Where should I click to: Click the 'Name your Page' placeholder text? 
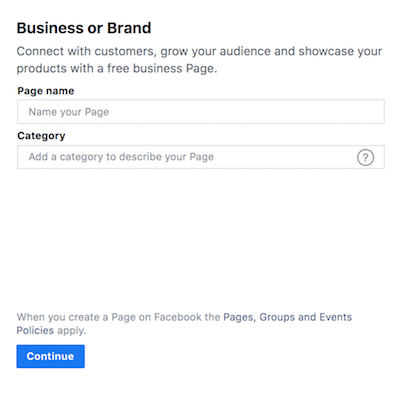(69, 112)
